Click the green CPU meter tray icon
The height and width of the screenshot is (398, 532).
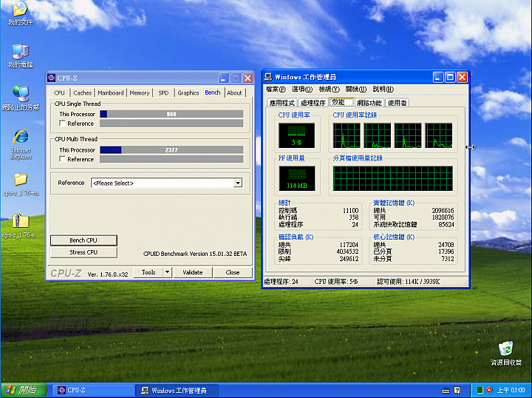click(x=480, y=390)
